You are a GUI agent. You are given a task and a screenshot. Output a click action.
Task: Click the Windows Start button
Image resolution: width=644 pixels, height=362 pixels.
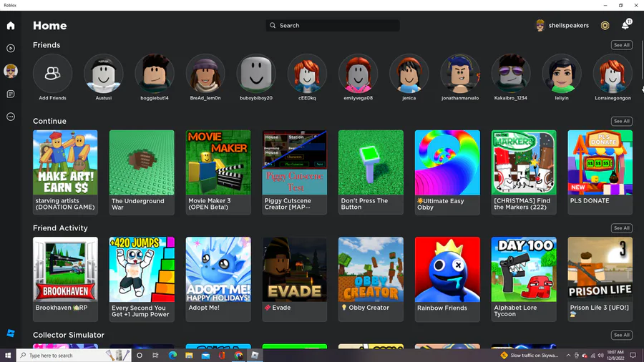tap(8, 356)
